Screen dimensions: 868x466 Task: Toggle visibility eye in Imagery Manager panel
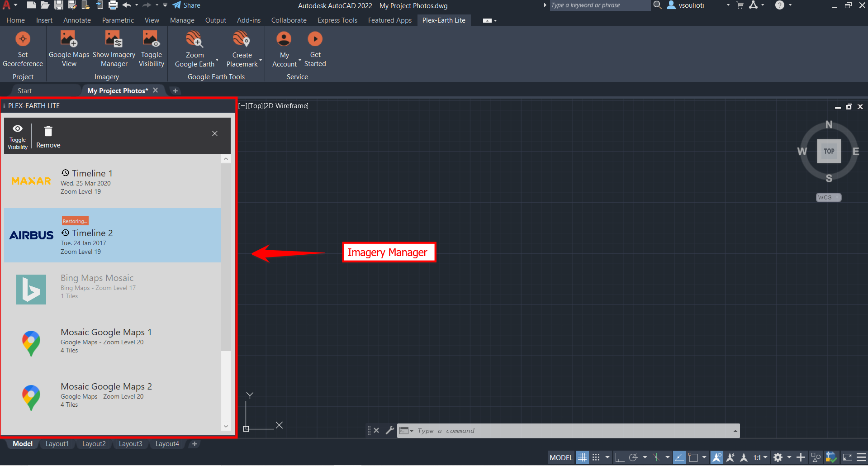pos(18,128)
